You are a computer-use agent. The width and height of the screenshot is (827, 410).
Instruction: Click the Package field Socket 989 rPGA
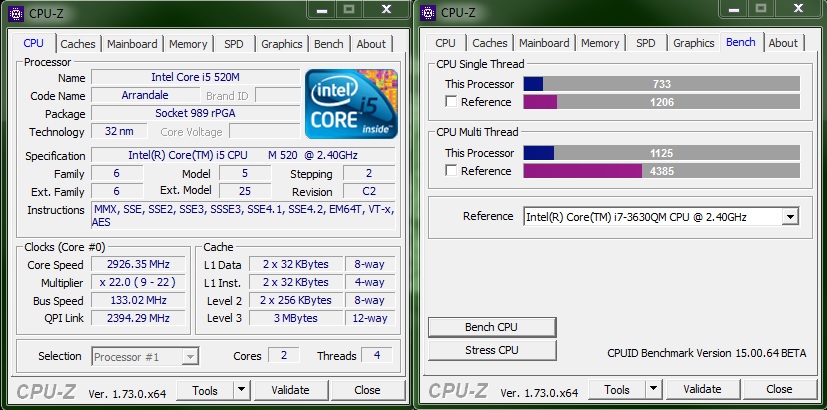(x=196, y=113)
